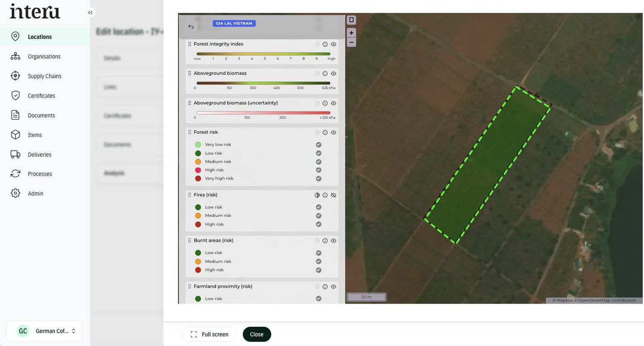Go to Supply Chains
This screenshot has width=644, height=346.
[45, 76]
